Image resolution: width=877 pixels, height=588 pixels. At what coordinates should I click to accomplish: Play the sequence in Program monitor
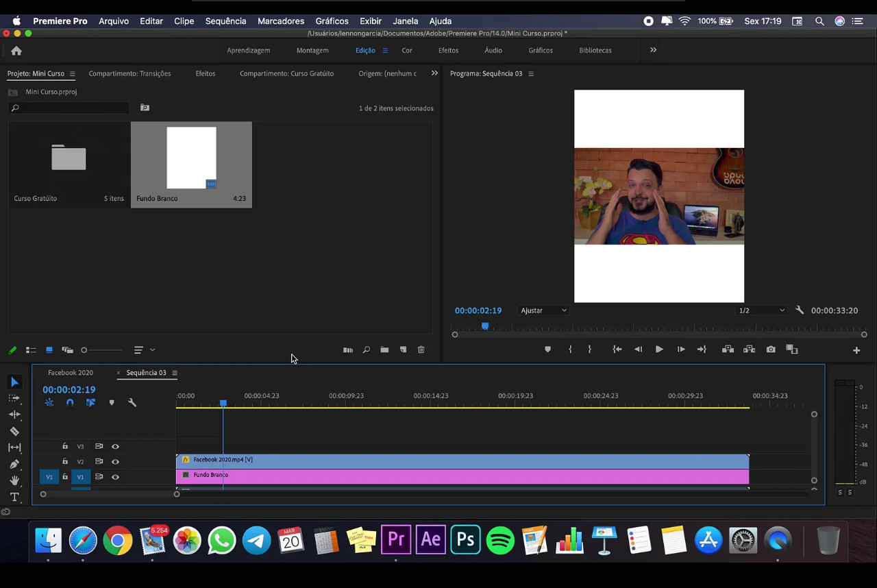(x=659, y=350)
